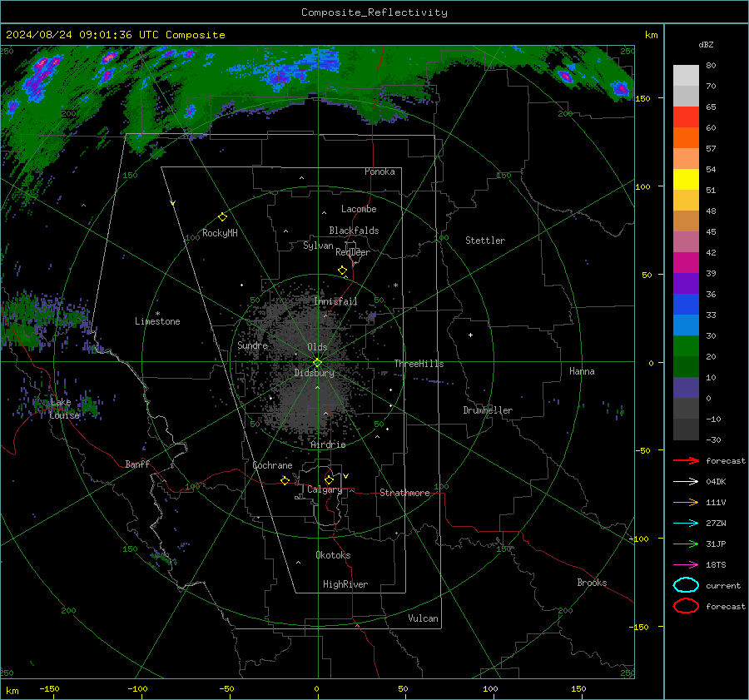This screenshot has width=749, height=700.
Task: Click the Hanna label
Action: (x=582, y=371)
